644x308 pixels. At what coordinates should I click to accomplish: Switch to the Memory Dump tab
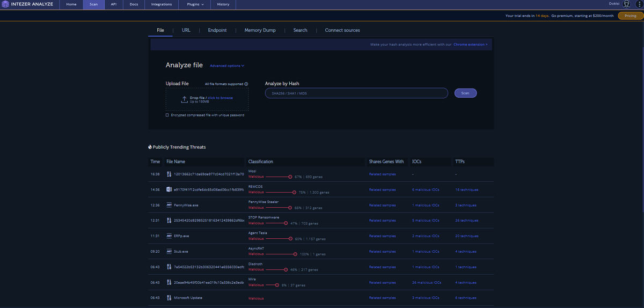[x=260, y=30]
